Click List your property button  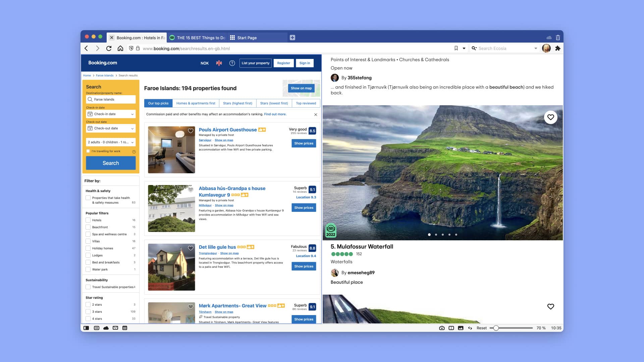click(256, 63)
